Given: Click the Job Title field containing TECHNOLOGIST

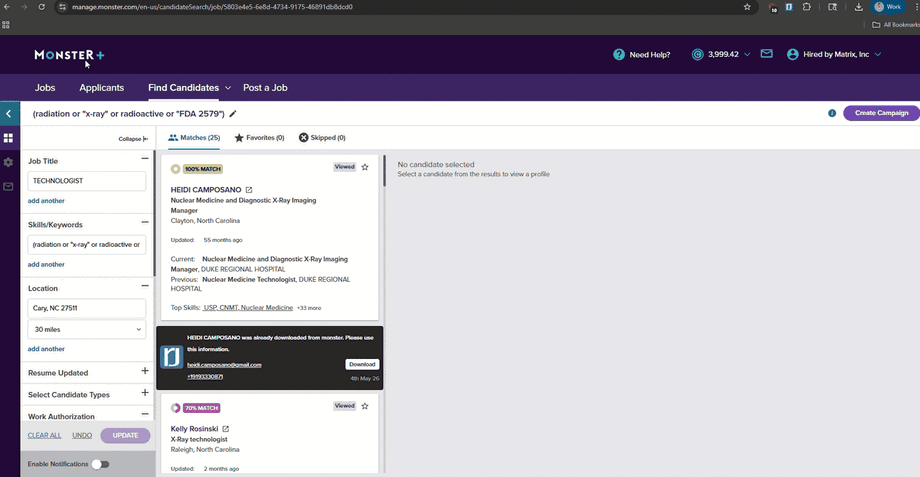Looking at the screenshot, I should 87,181.
